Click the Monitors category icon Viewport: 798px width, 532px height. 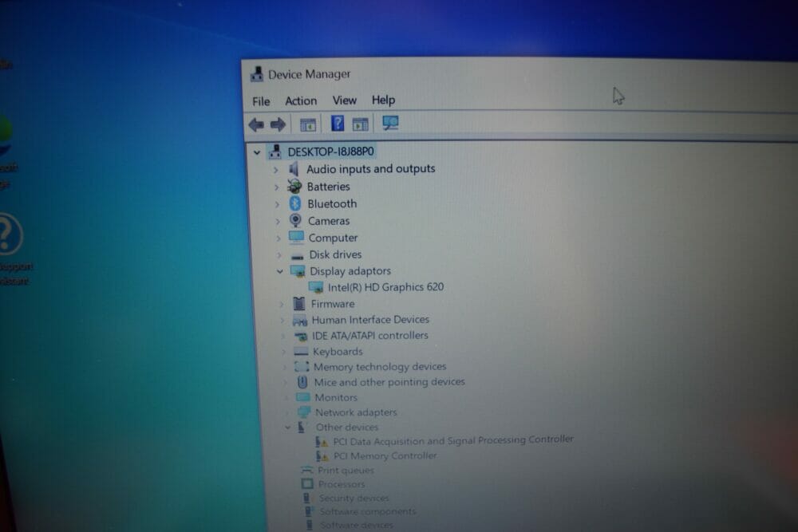[x=303, y=396]
